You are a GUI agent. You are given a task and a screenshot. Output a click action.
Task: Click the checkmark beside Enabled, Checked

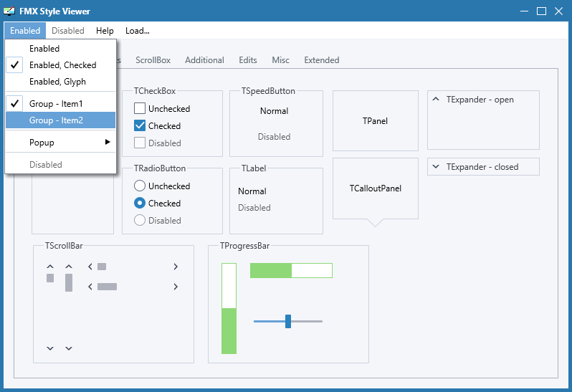[x=14, y=65]
